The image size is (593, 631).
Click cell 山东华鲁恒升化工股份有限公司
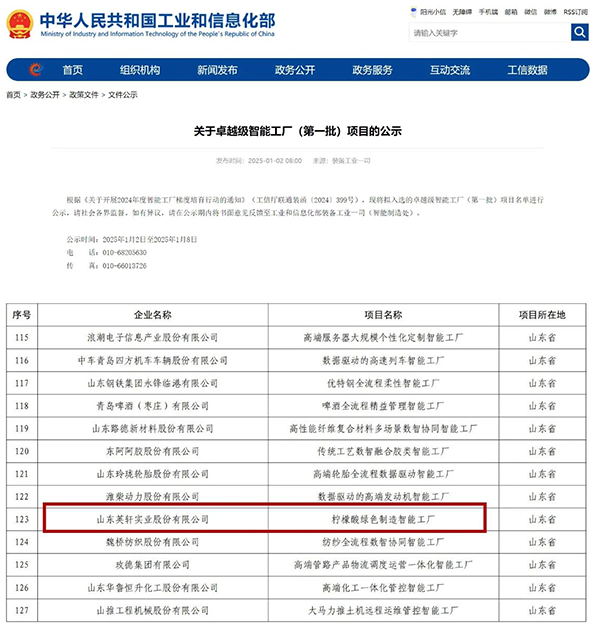point(153,588)
